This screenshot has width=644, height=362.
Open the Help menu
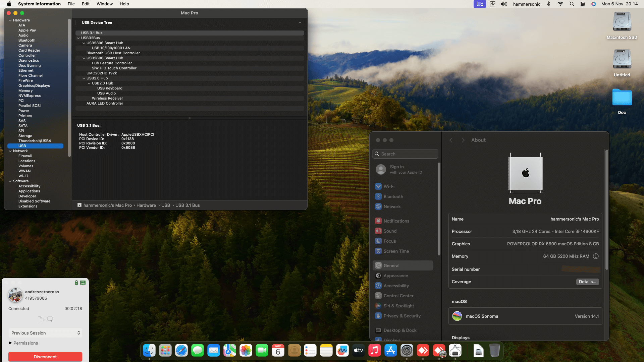[x=124, y=4]
